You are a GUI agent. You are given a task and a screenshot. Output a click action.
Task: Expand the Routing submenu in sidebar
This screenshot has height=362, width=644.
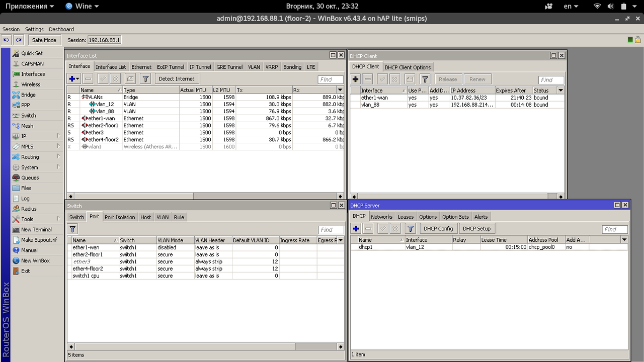(x=58, y=157)
